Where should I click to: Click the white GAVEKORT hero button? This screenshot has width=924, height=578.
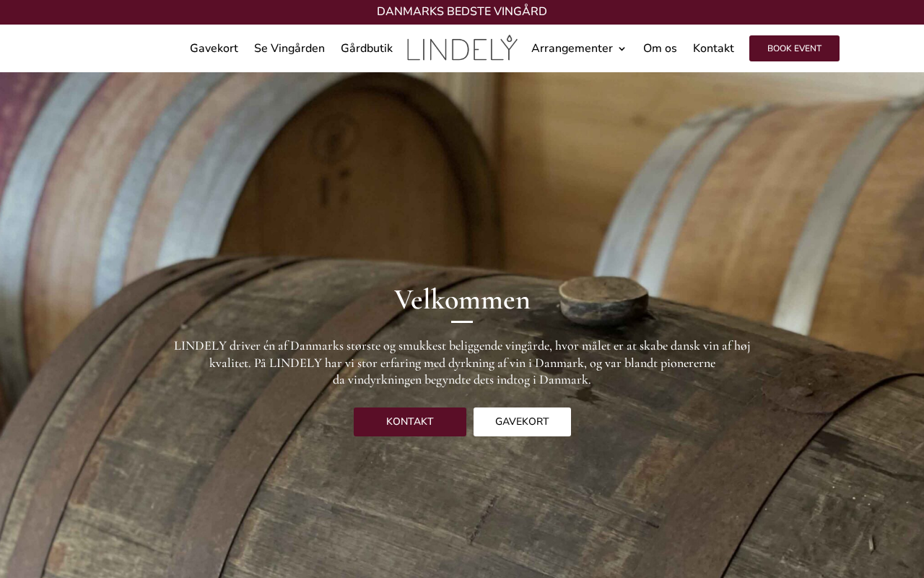[522, 422]
